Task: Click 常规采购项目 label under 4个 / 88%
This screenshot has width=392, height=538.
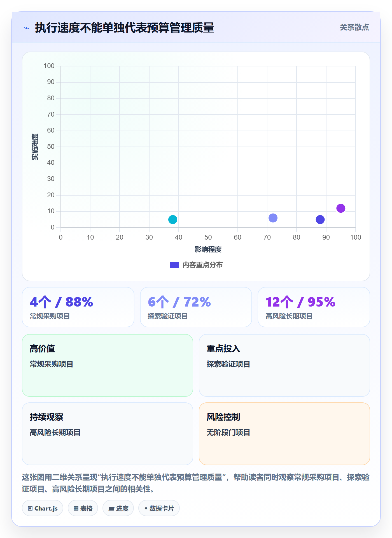Action: [50, 316]
